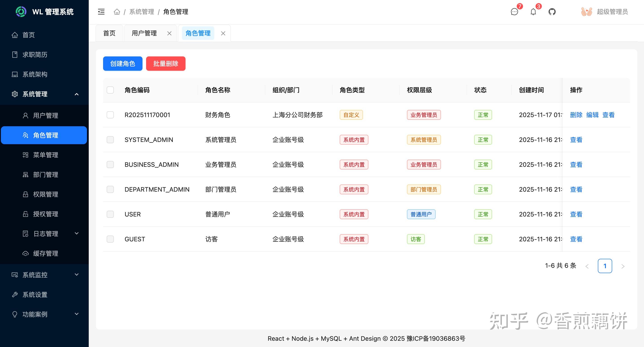Image resolution: width=644 pixels, height=347 pixels.
Task: Click the GitHub icon in the header
Action: tap(552, 11)
